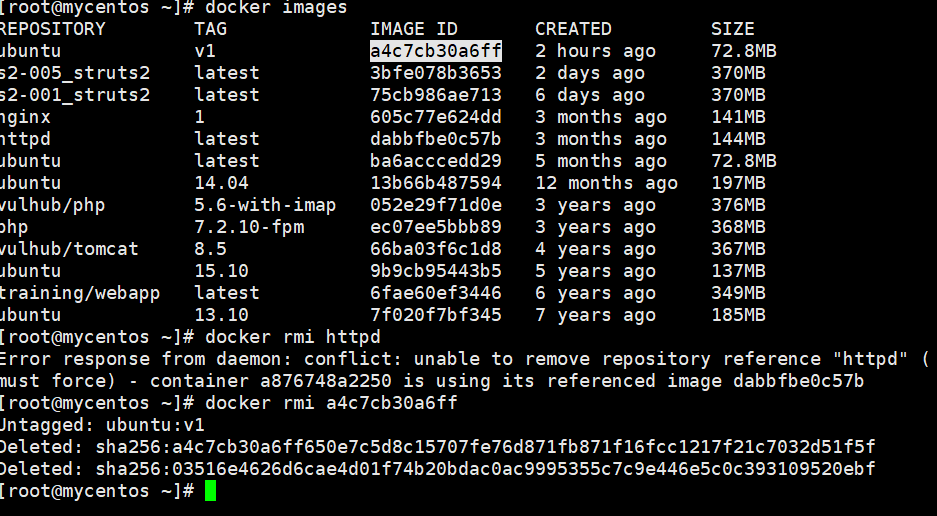Click the tag v1
The height and width of the screenshot is (516, 937).
pyautogui.click(x=205, y=51)
